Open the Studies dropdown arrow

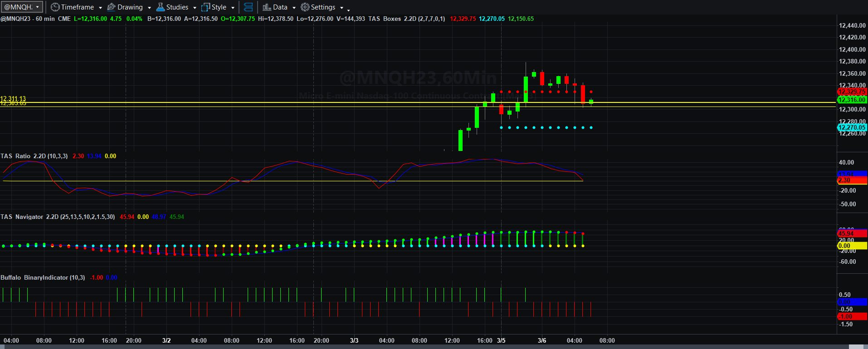pyautogui.click(x=195, y=8)
